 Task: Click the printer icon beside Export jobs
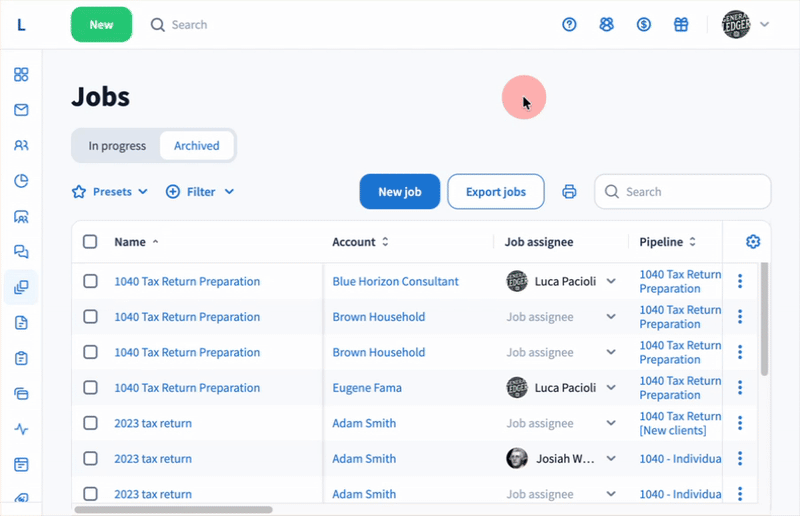pos(570,192)
